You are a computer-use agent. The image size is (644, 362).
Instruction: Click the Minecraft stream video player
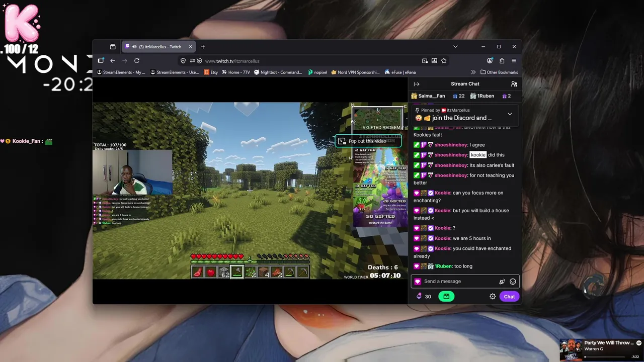[x=250, y=191]
